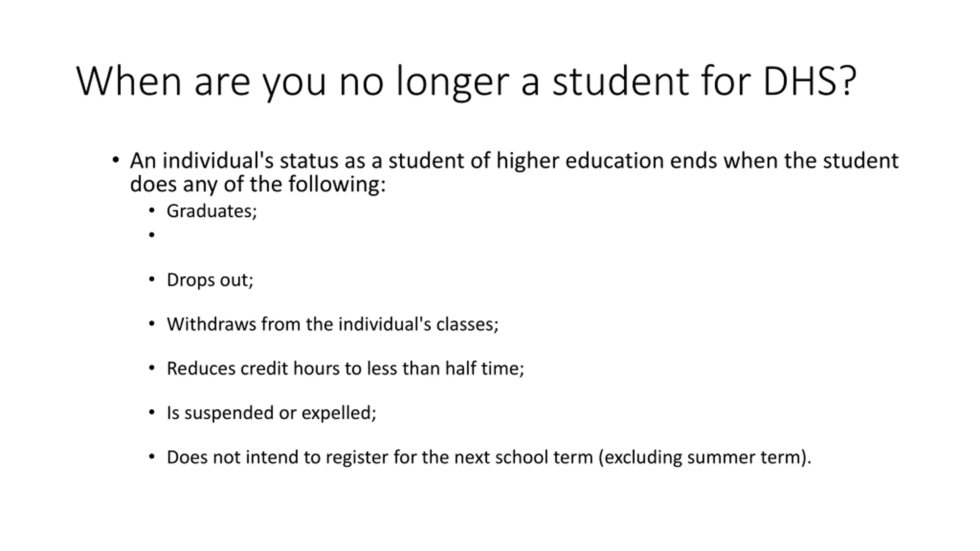Click the bullet marker before 'An individual's status'
980x551 pixels.
[x=116, y=160]
